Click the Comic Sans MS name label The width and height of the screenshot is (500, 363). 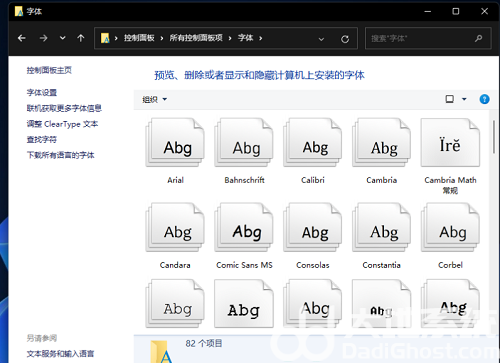tap(244, 265)
